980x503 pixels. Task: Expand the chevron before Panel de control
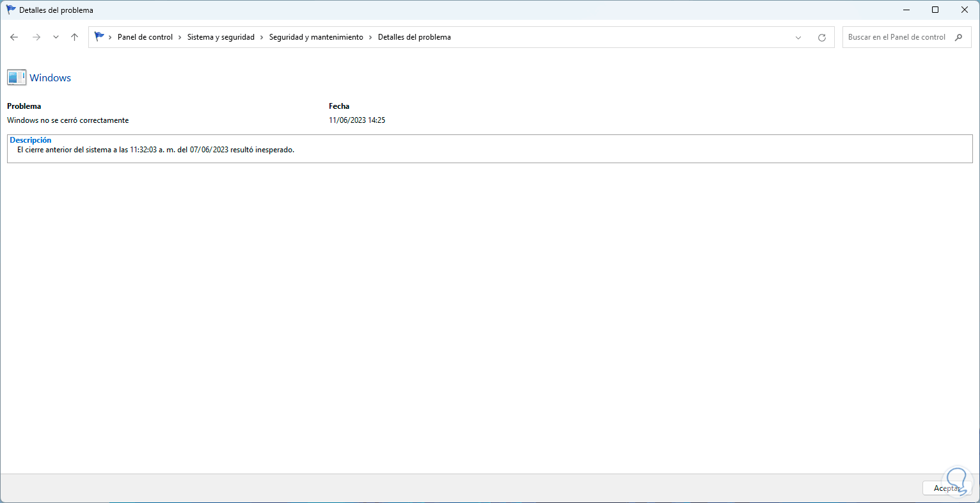(x=110, y=37)
